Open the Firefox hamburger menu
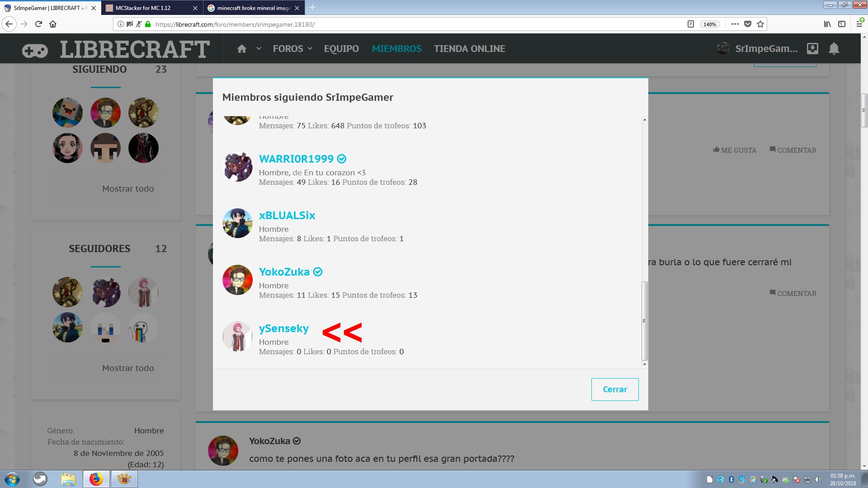This screenshot has height=488, width=868. coord(859,24)
